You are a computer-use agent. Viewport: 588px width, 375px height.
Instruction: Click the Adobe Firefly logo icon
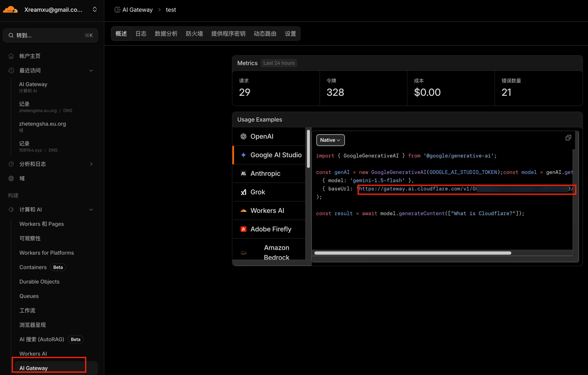(x=243, y=229)
